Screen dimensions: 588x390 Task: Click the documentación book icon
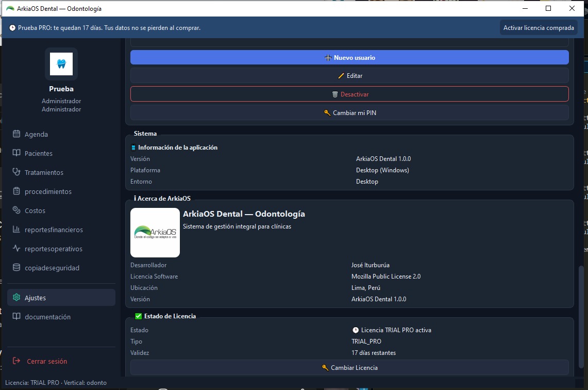tap(16, 316)
